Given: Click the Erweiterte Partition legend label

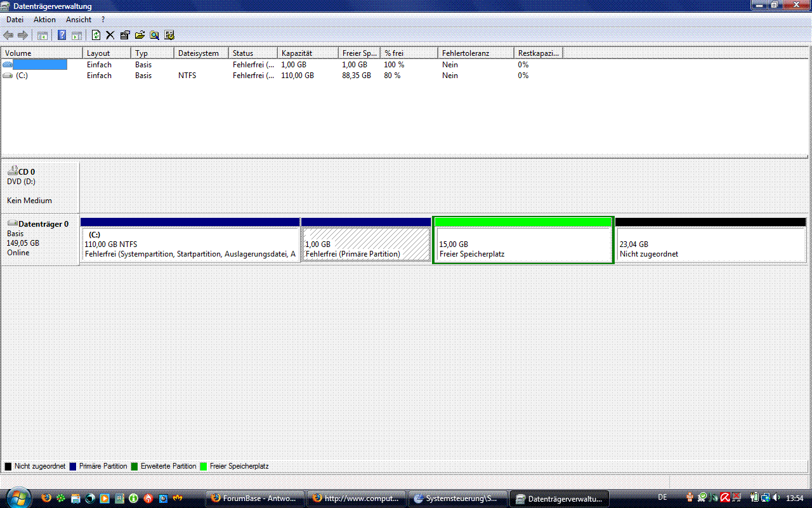Looking at the screenshot, I should [x=169, y=466].
